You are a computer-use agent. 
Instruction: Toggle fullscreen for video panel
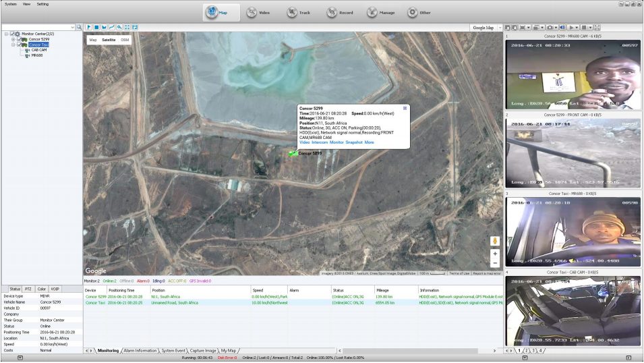(x=597, y=28)
